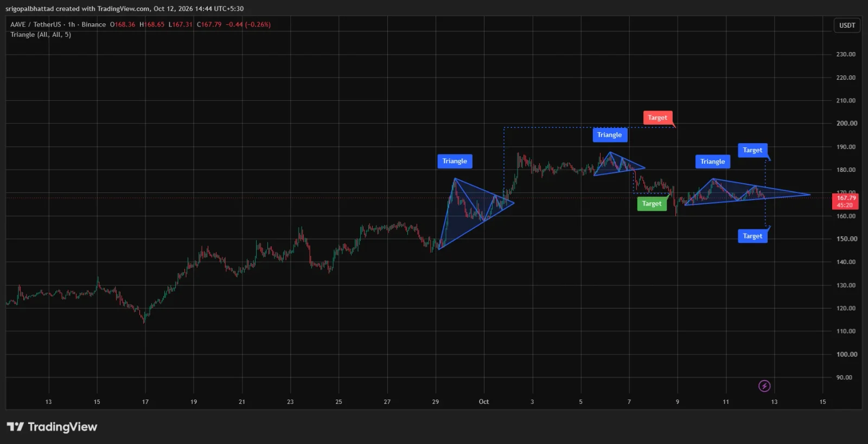Click the 29 date label on time axis
This screenshot has width=868, height=444.
[436, 402]
